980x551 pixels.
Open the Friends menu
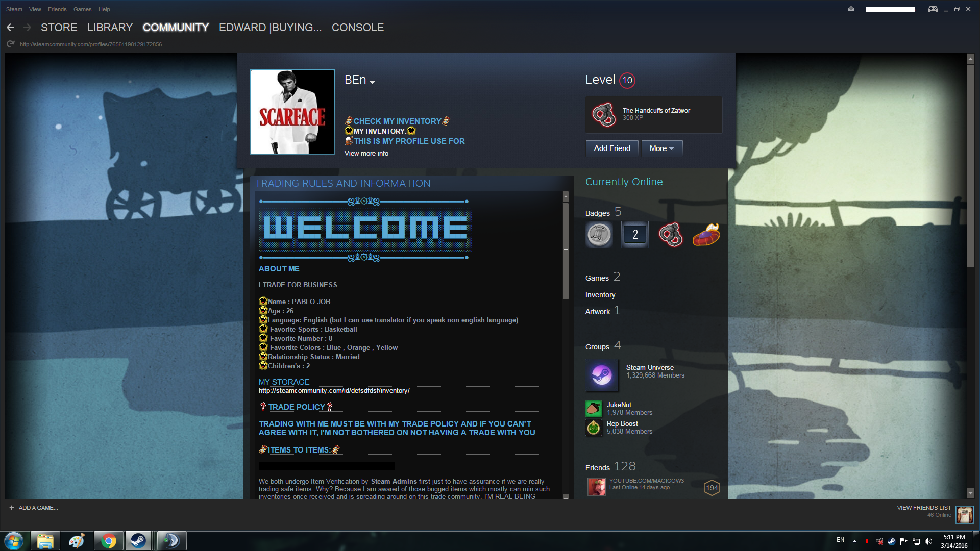click(x=57, y=9)
